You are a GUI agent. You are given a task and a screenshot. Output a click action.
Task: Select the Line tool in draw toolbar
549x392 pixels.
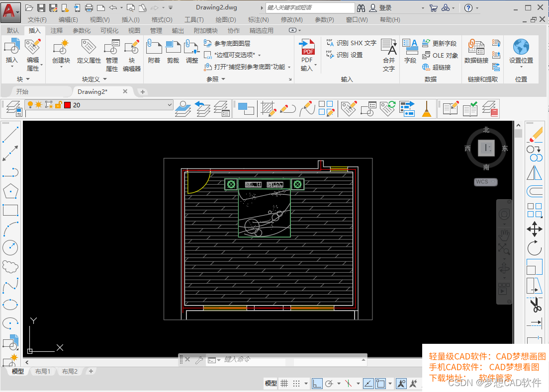10,135
